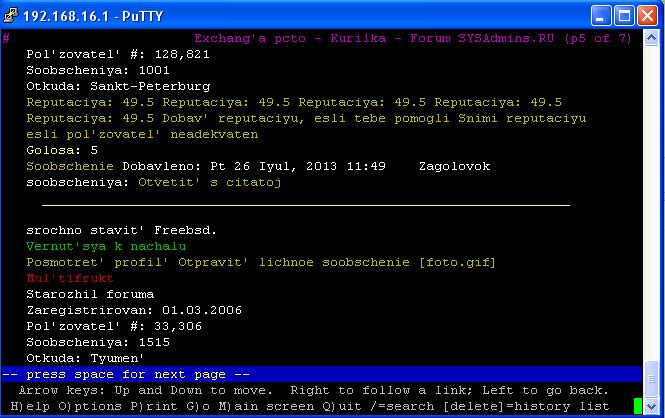
Task: Click 'esli pol'zovatel' neadekvaten' link text
Action: pyautogui.click(x=142, y=134)
